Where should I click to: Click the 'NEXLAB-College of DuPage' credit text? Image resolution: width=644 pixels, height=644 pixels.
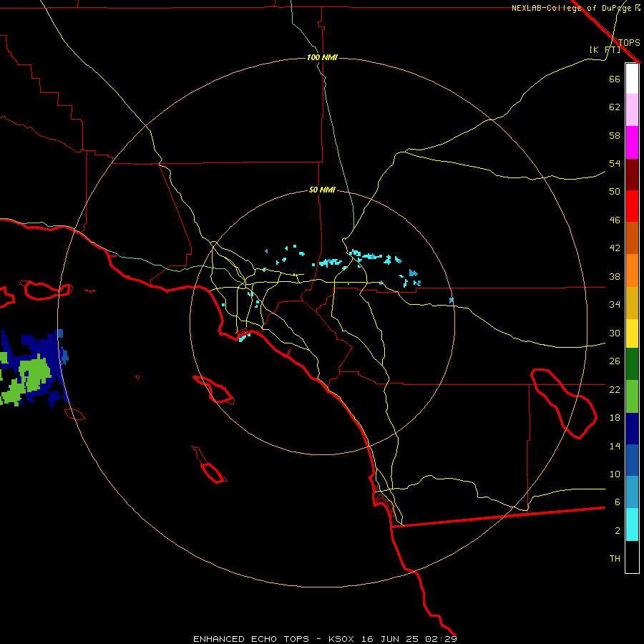click(x=572, y=8)
